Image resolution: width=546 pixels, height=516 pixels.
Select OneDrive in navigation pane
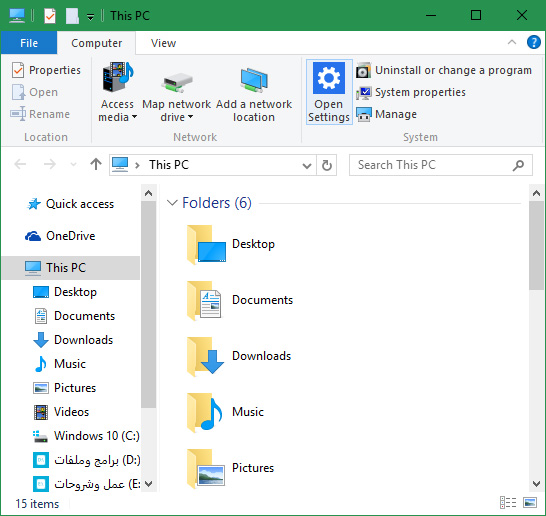pos(60,236)
